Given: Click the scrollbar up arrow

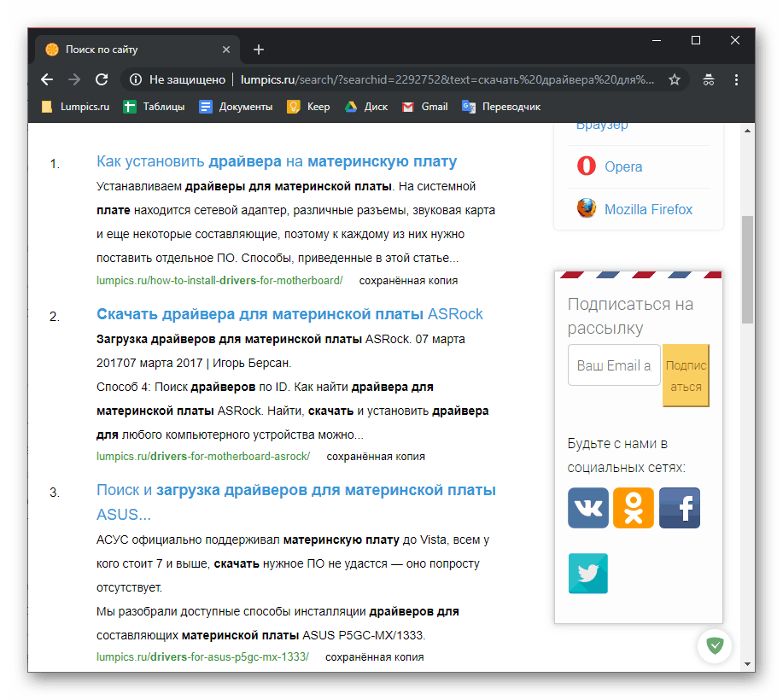Looking at the screenshot, I should click(747, 131).
